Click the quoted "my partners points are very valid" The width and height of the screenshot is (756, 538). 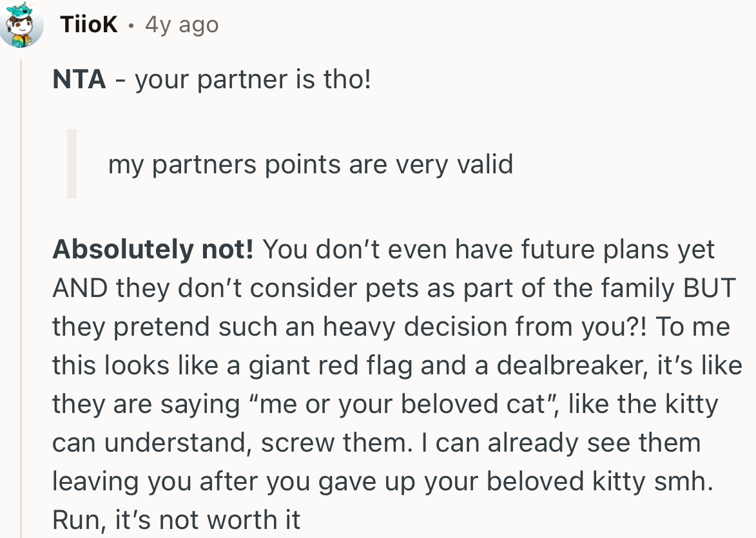310,164
